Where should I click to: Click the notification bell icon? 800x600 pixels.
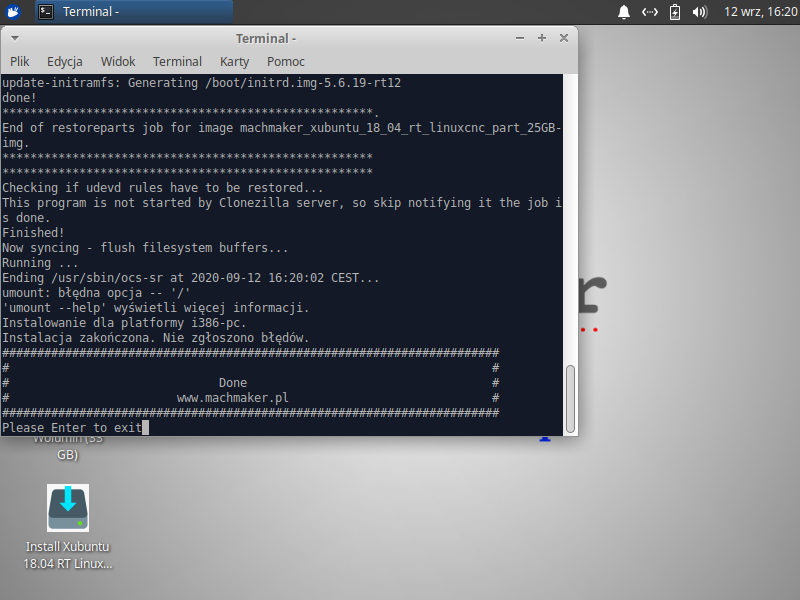pyautogui.click(x=624, y=12)
